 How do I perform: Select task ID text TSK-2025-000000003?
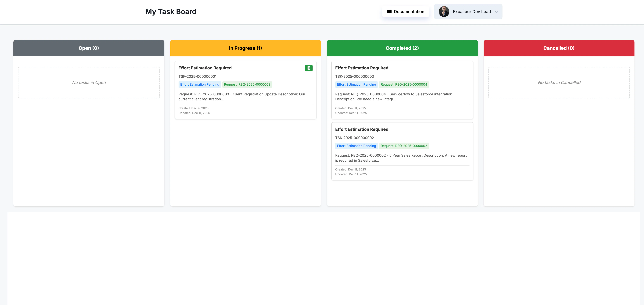354,76
